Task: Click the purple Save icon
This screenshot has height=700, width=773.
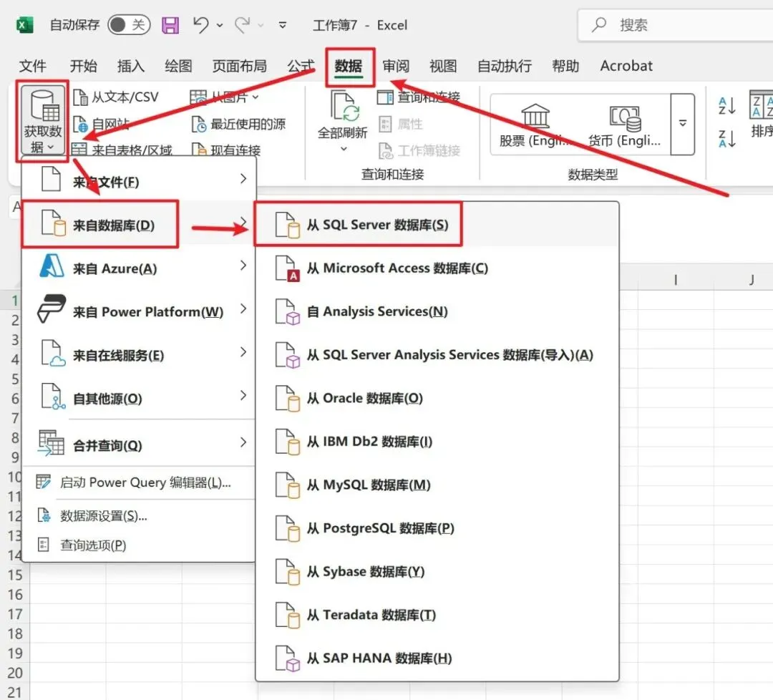Action: pos(170,24)
